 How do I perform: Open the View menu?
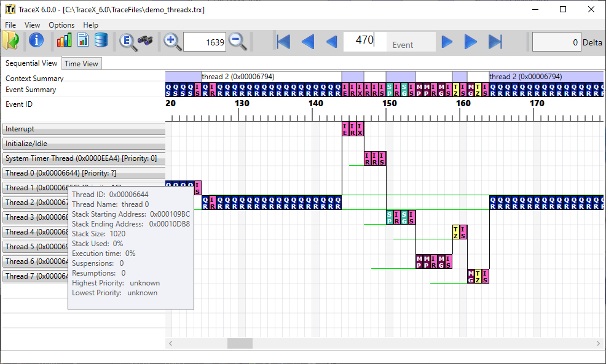click(x=32, y=25)
